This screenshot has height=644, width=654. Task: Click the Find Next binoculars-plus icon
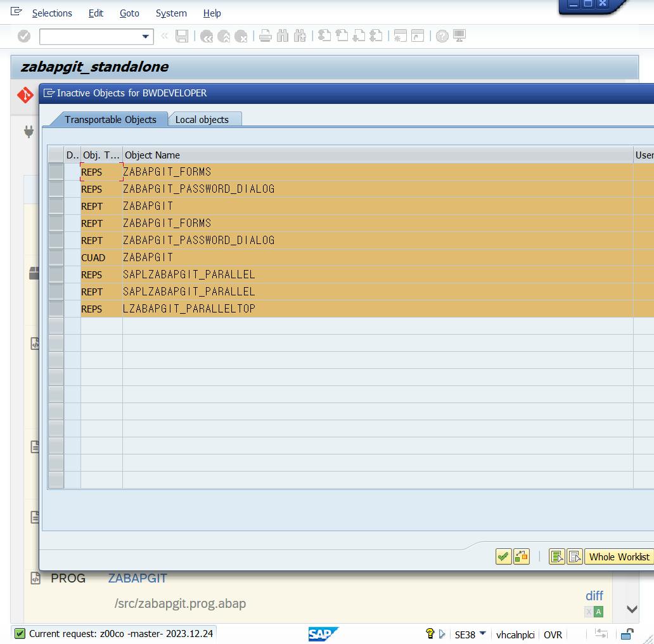[300, 36]
